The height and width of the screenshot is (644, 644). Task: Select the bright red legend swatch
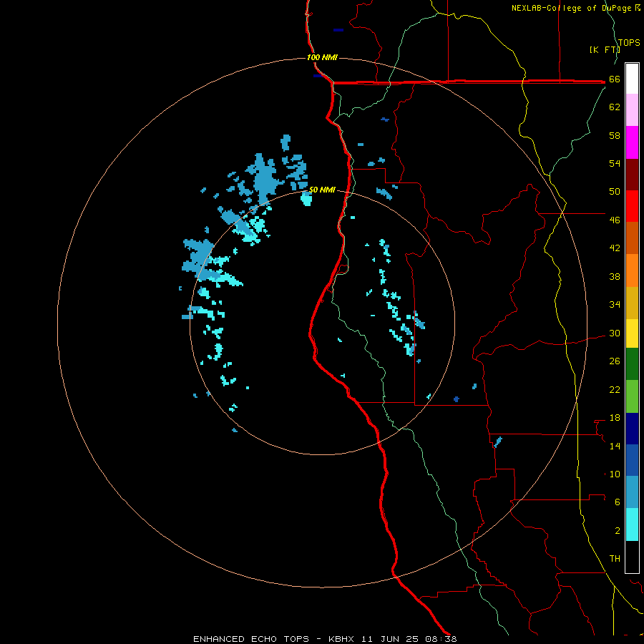[x=632, y=206]
